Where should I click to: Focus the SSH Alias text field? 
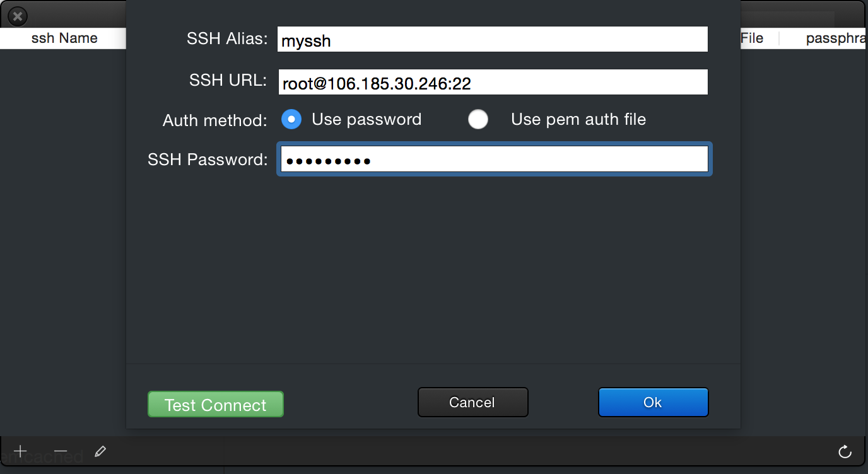tap(492, 40)
